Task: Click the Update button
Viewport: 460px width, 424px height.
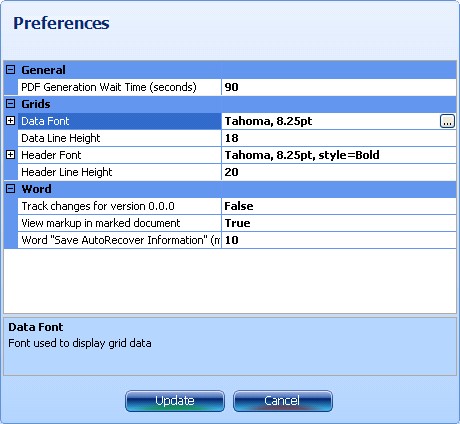Action: tap(175, 401)
